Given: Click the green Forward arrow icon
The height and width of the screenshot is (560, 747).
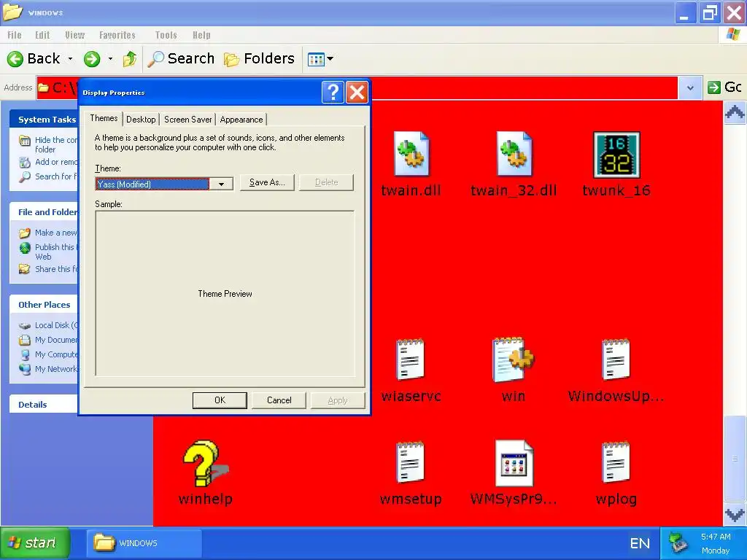Looking at the screenshot, I should pos(92,59).
